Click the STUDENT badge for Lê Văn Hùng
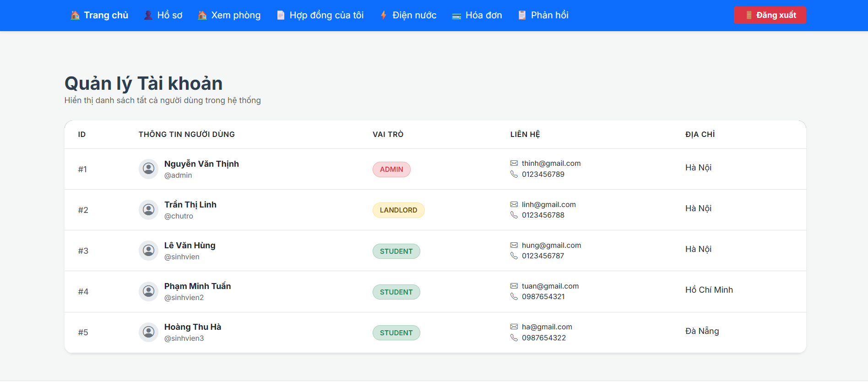The image size is (868, 382). pyautogui.click(x=396, y=251)
